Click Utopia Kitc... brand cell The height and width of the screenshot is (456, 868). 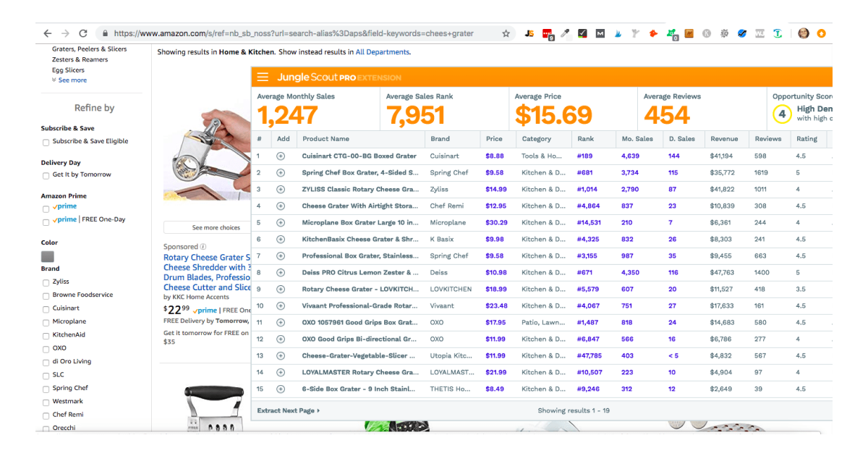point(451,355)
